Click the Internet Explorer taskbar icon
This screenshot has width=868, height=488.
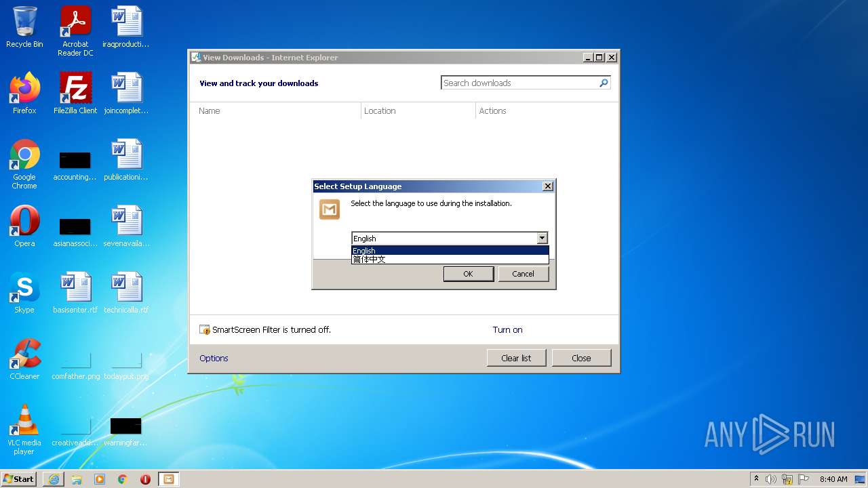(54, 479)
